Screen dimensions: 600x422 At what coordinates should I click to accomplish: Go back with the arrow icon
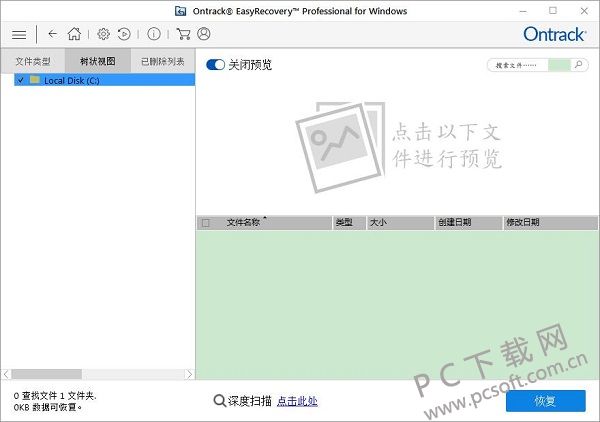52,34
